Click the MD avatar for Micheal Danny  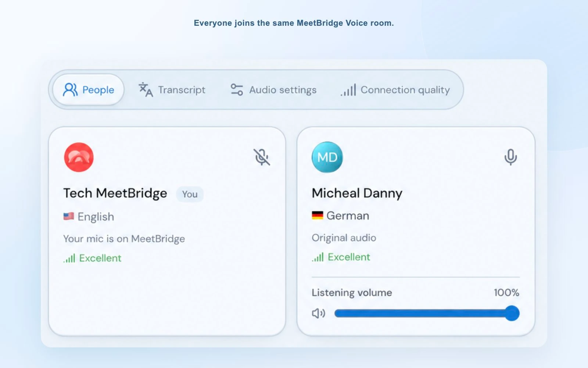coord(327,157)
